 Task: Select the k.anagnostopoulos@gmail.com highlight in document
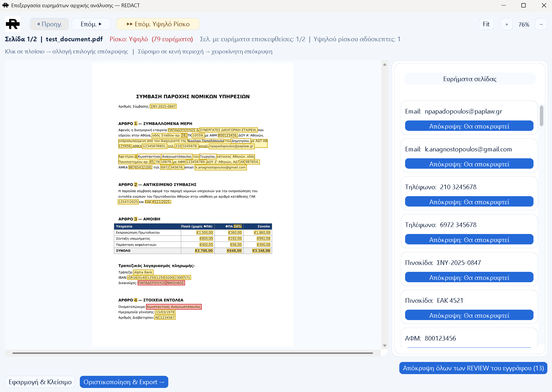pos(221,167)
